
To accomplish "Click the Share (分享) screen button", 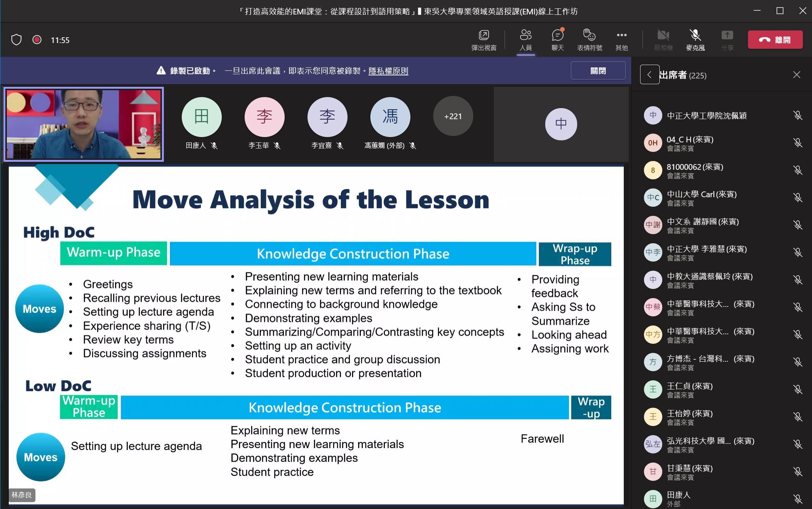I will (x=727, y=40).
